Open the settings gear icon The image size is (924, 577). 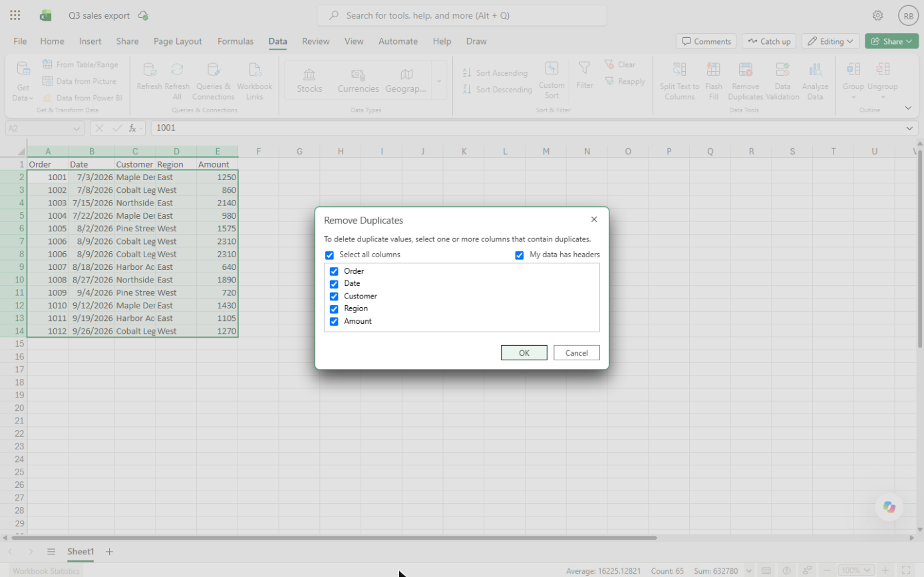tap(877, 15)
